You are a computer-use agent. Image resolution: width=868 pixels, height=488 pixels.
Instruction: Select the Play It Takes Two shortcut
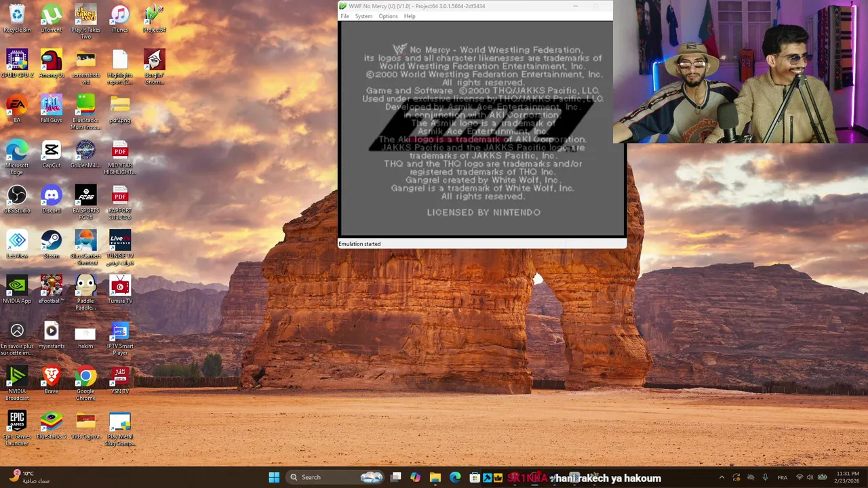pyautogui.click(x=85, y=22)
